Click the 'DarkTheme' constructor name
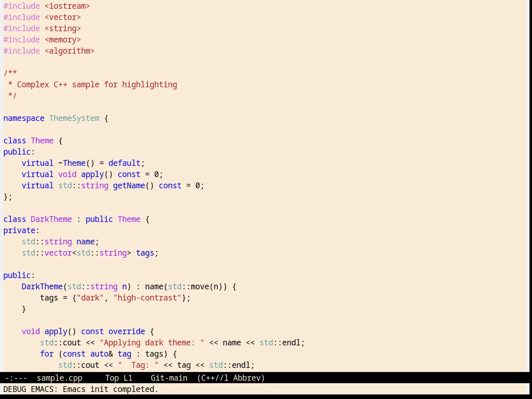 pos(42,286)
